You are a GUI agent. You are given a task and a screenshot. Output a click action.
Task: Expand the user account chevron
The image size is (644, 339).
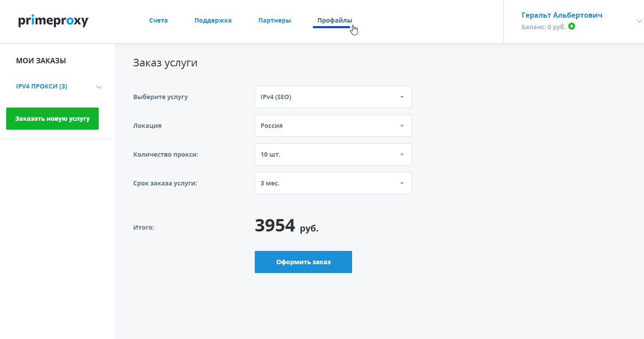point(639,21)
